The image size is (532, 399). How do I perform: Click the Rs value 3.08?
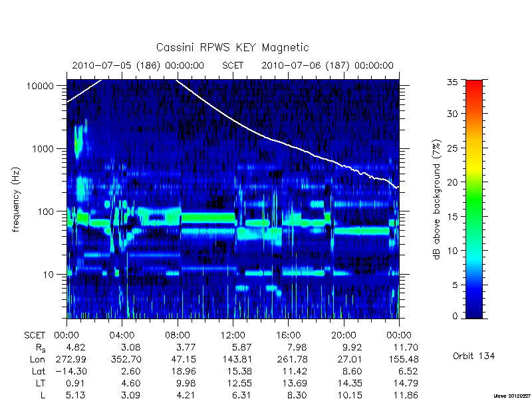pyautogui.click(x=131, y=347)
